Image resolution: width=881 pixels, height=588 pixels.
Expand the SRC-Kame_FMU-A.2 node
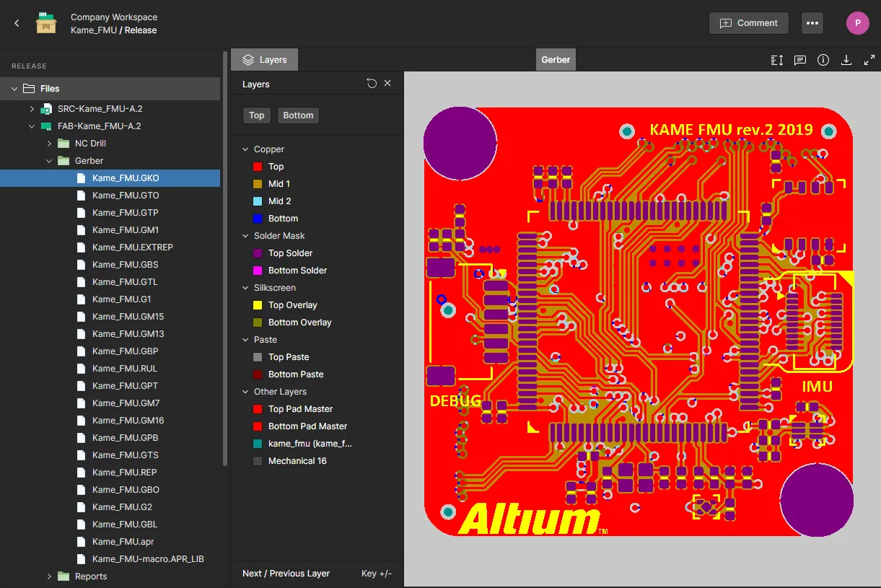(32, 109)
